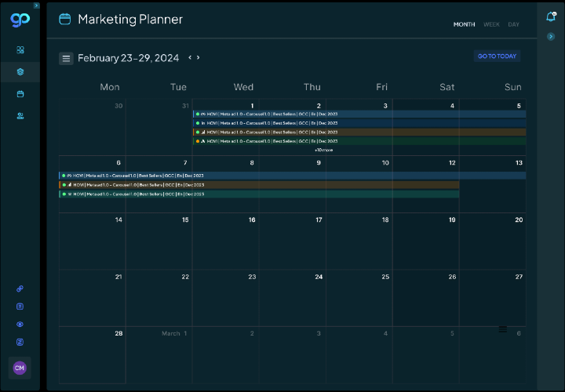Image resolution: width=565 pixels, height=392 pixels.
Task: Open the CM user avatar button
Action: pyautogui.click(x=20, y=368)
